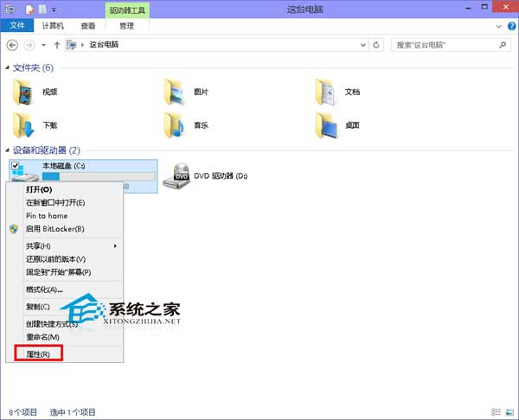Open the Music (音乐) folder icon
Viewport: 519px width, 420px height.
click(175, 125)
